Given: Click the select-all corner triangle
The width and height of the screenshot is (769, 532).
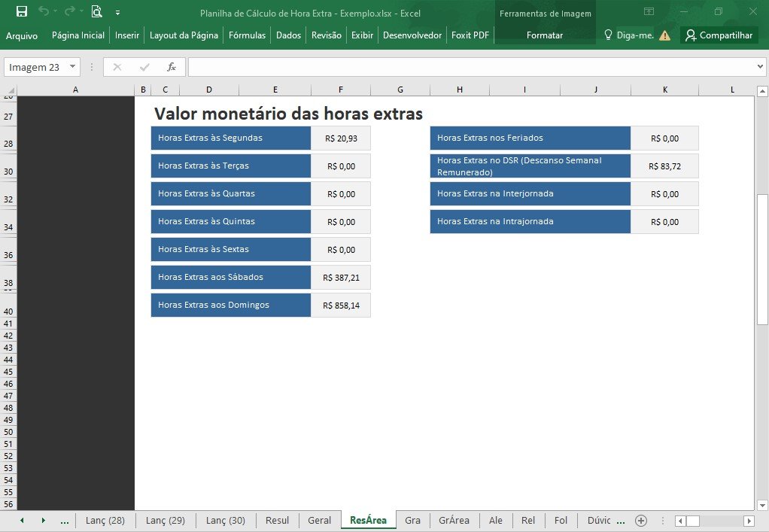Looking at the screenshot, I should point(10,90).
